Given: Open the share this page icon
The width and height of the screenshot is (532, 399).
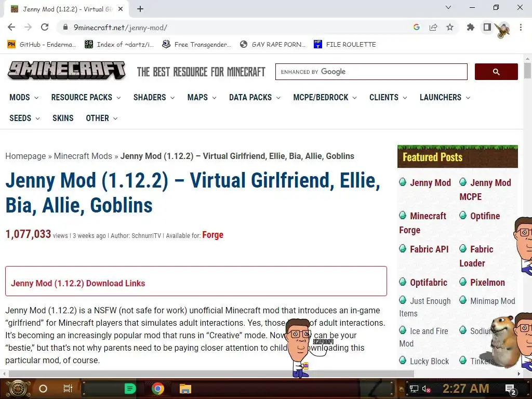Looking at the screenshot, I should point(433,27).
